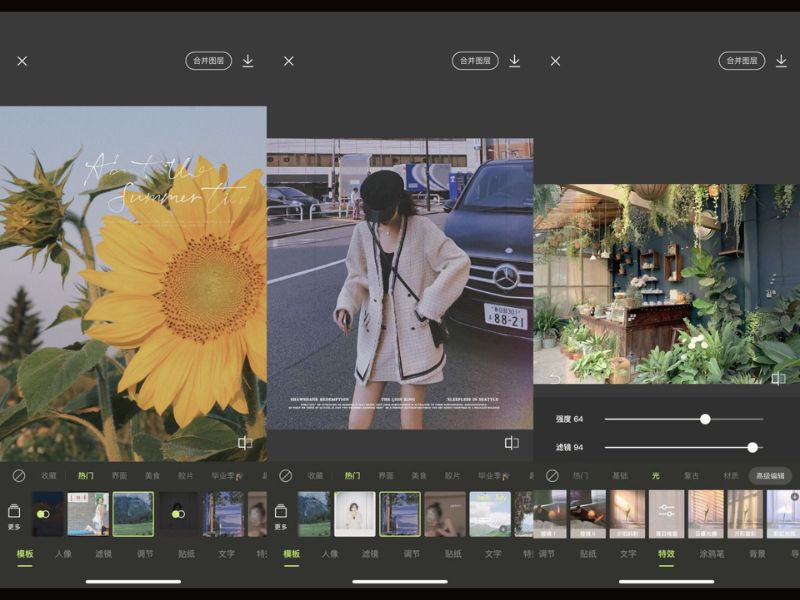
Task: Close the plant shop editor with X
Action: [x=555, y=61]
